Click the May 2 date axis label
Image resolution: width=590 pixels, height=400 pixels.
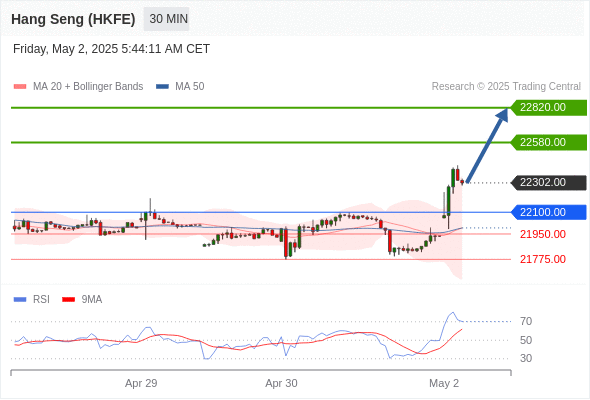444,383
